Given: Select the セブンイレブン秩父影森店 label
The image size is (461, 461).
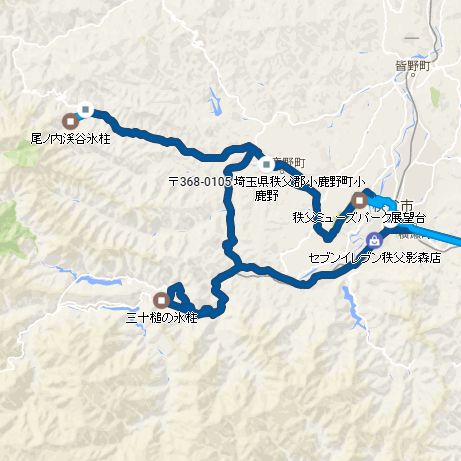Looking at the screenshot, I should coord(374,258).
